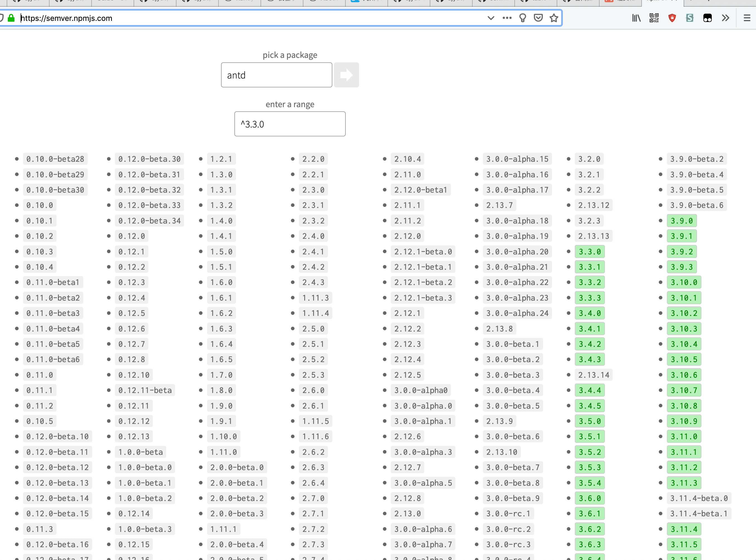Open the address bar dropdown arrow

(x=491, y=18)
